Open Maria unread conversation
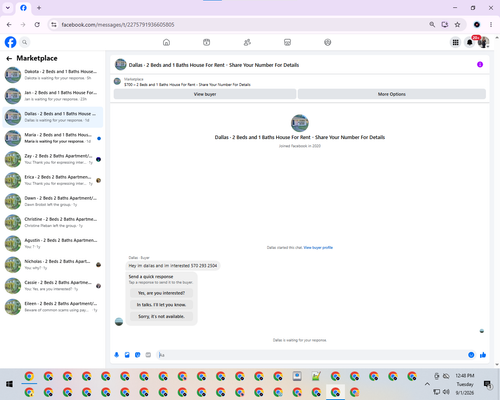The image size is (500, 400). point(53,138)
